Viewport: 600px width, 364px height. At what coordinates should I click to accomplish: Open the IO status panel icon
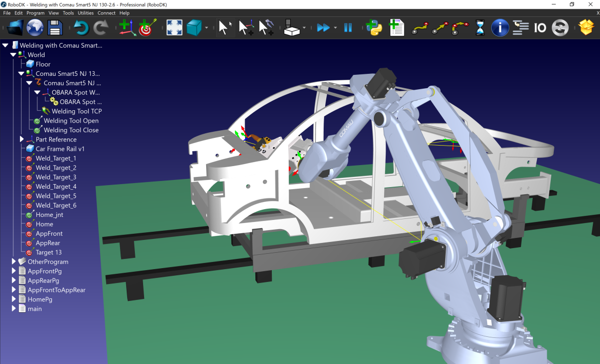pos(540,28)
